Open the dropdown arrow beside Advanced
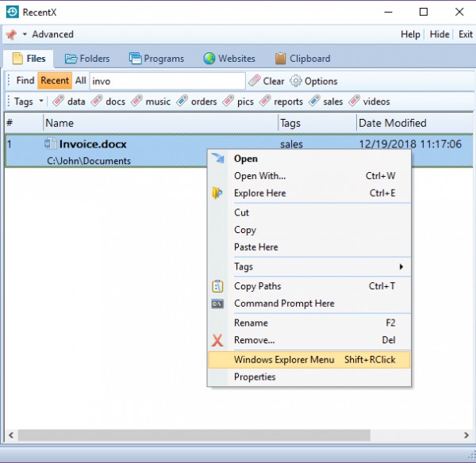 point(25,34)
